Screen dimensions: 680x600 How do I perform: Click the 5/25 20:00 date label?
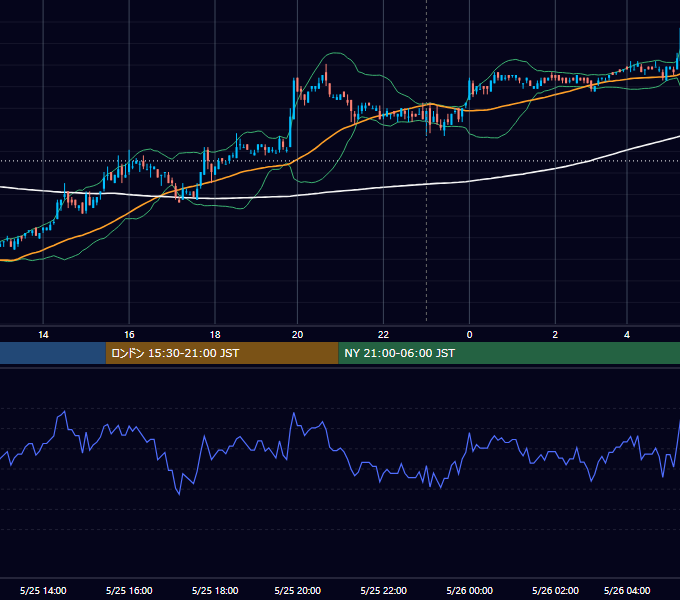(x=298, y=590)
